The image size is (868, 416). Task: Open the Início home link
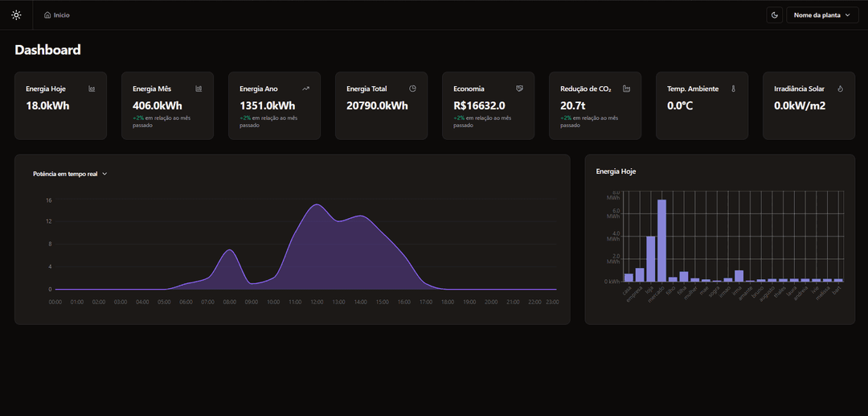[x=56, y=15]
